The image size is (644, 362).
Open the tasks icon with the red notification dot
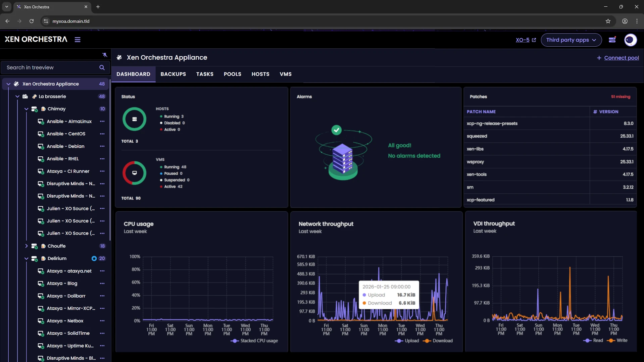point(612,40)
